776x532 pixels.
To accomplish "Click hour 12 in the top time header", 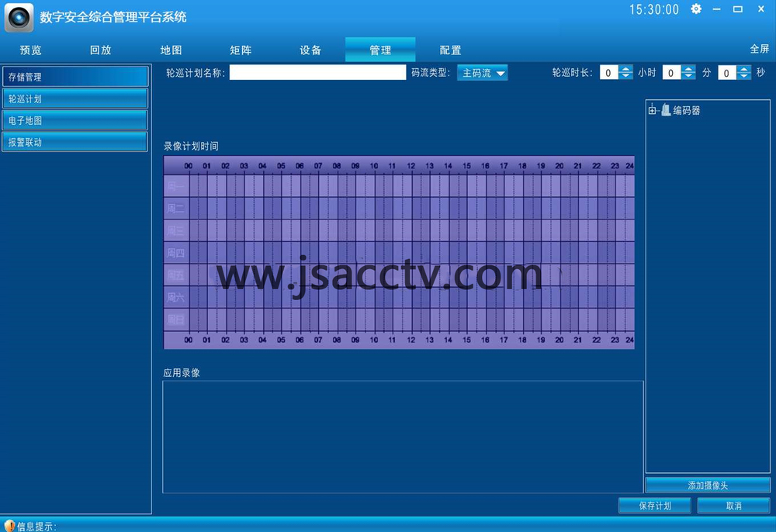I will point(411,166).
